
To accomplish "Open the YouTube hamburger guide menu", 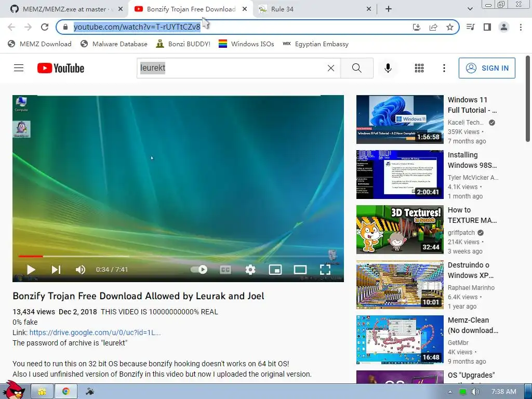I will coord(19,68).
